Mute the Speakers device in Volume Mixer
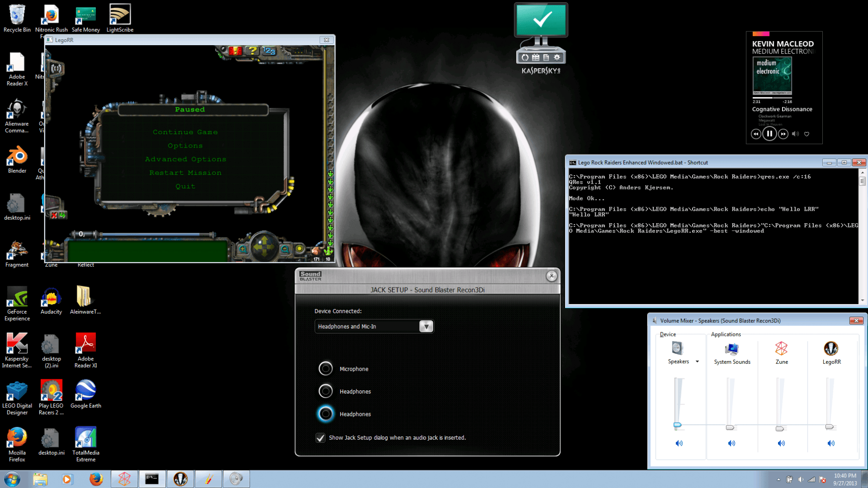 [x=679, y=443]
